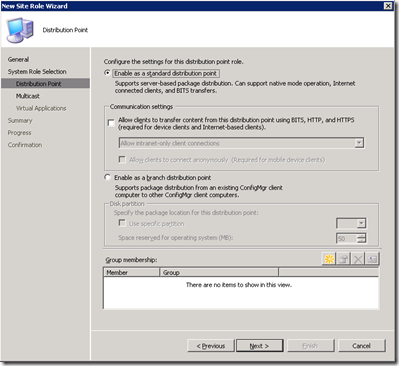Click the Communication settings group label
The height and width of the screenshot is (366, 399).
(x=141, y=107)
